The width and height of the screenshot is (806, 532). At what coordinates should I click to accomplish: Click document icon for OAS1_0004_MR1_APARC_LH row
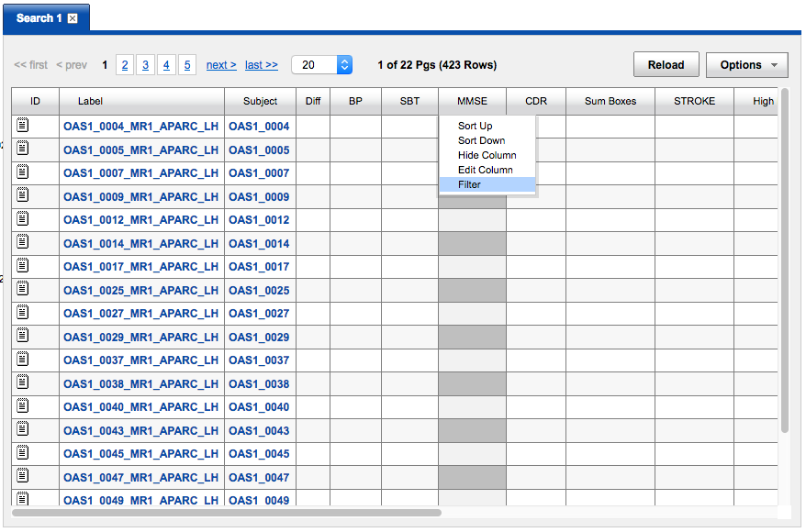tap(23, 125)
